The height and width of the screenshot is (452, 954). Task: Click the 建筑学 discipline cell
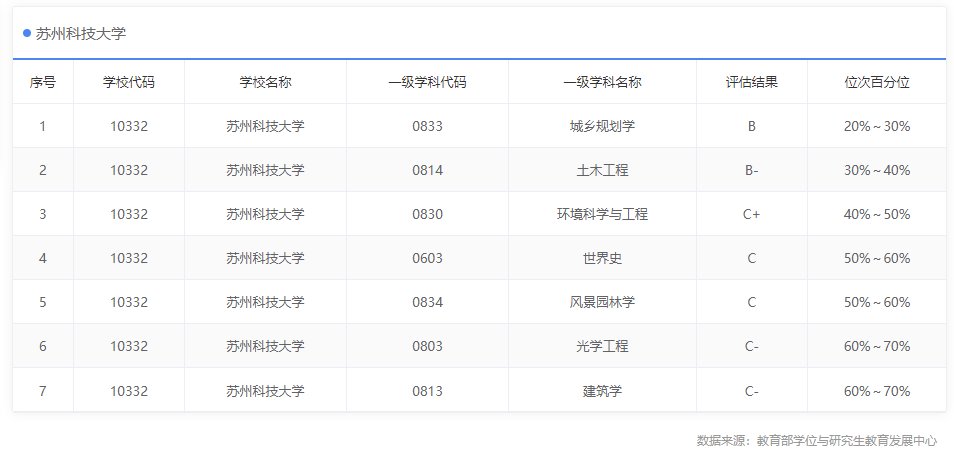click(602, 390)
